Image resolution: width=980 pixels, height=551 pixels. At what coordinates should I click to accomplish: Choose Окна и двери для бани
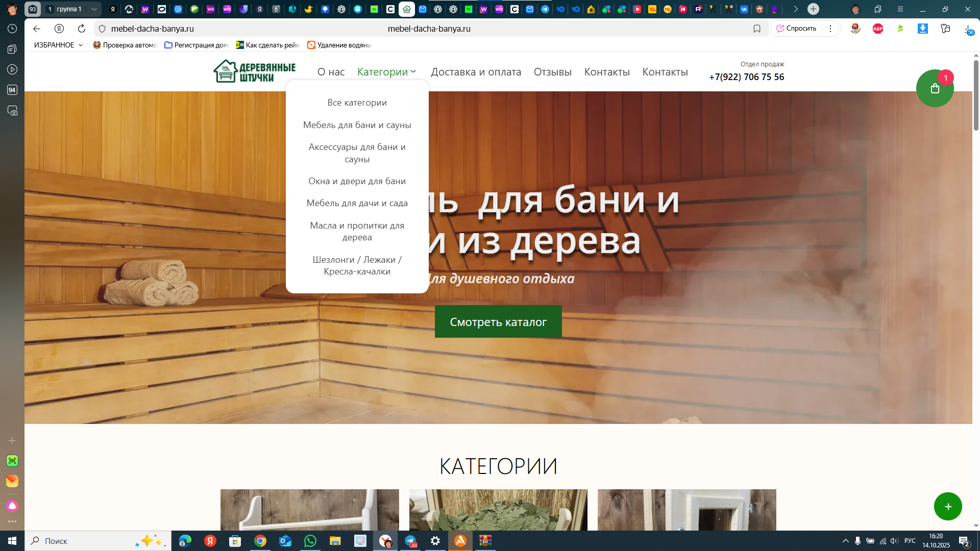coord(357,181)
